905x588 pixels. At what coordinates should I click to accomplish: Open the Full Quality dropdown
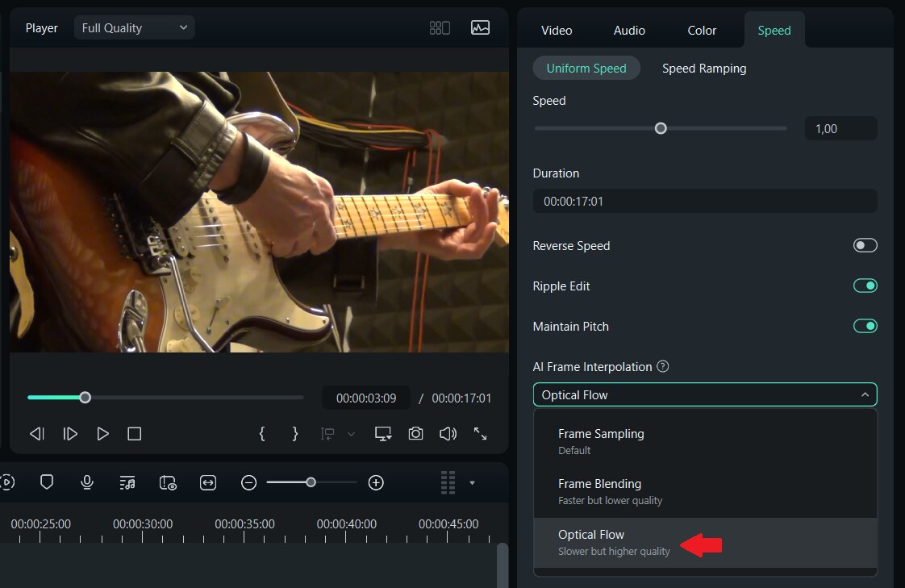(x=135, y=27)
